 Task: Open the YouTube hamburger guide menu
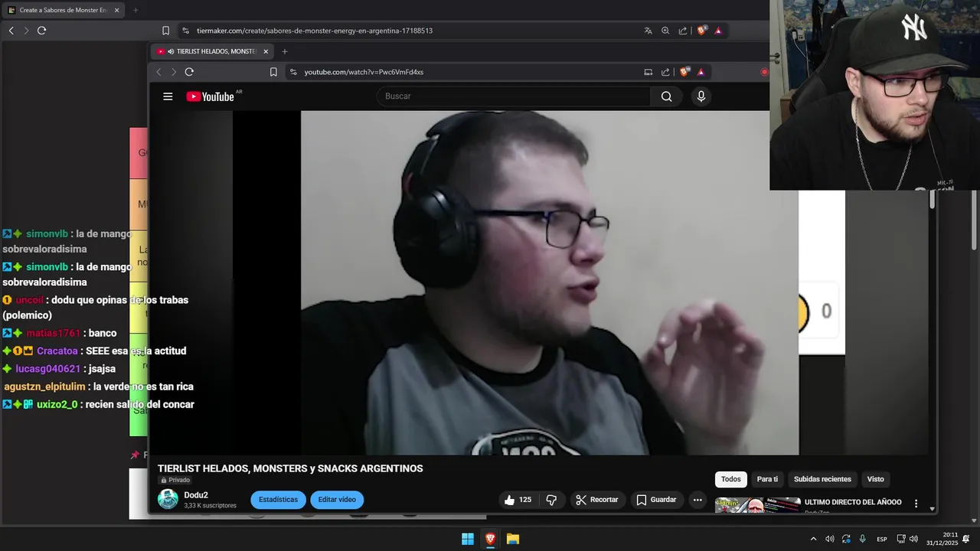[x=168, y=96]
